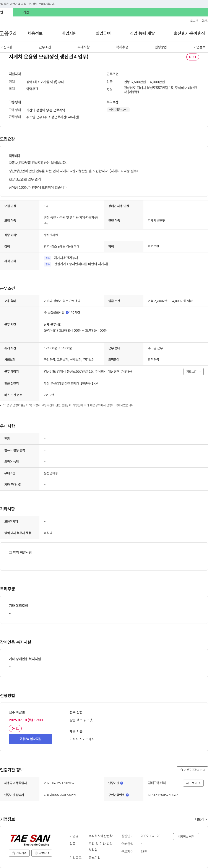Click the 지게차운전기능사 license text

(x=66, y=258)
